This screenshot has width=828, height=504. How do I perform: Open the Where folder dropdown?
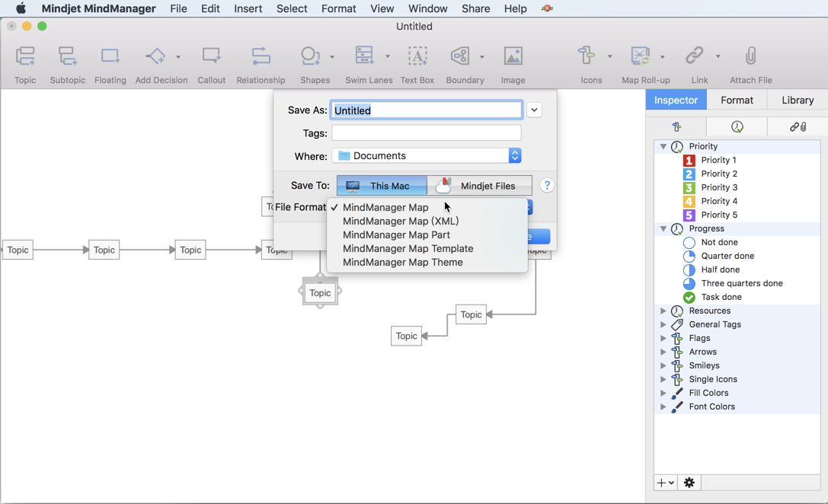click(x=426, y=155)
